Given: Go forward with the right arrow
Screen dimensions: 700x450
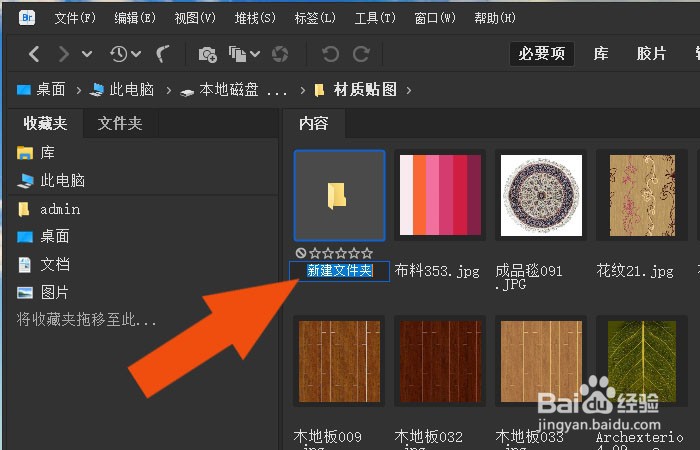Looking at the screenshot, I should (63, 54).
